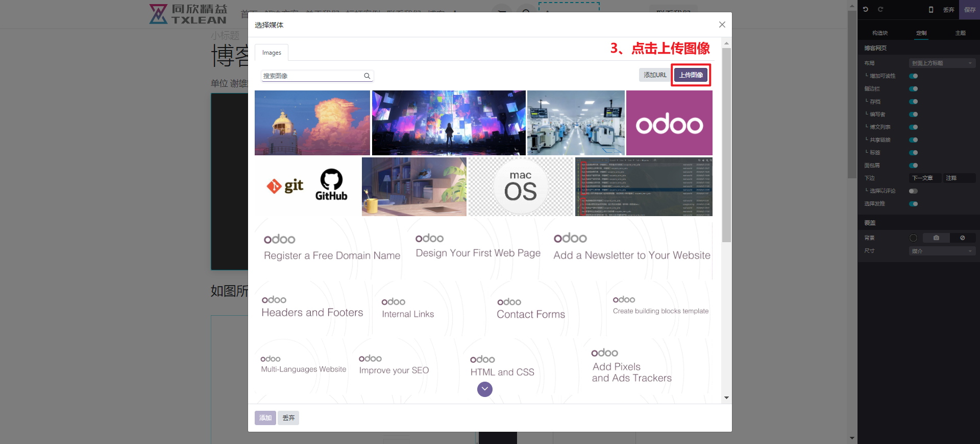The height and width of the screenshot is (444, 980).
Task: Toggle the 选择发推 switch
Action: click(914, 204)
